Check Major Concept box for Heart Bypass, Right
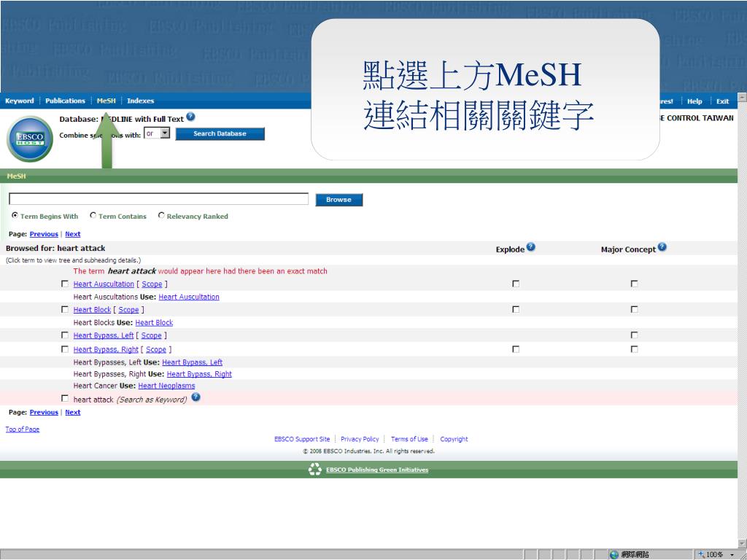 (x=634, y=349)
